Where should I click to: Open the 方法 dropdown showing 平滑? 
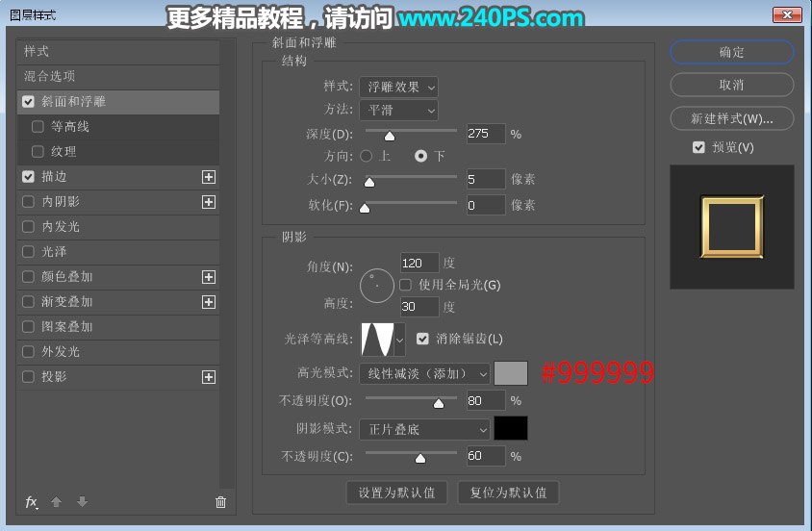pyautogui.click(x=398, y=111)
